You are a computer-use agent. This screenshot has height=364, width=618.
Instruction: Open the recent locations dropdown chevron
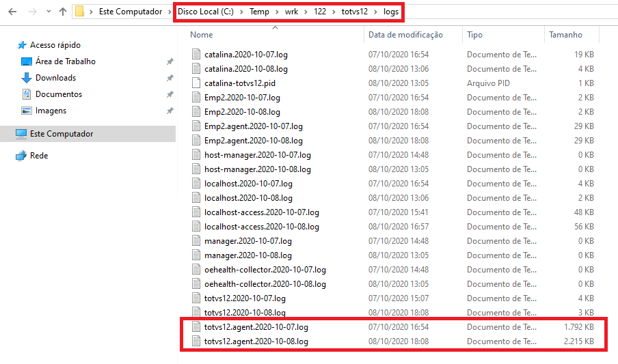pyautogui.click(x=48, y=12)
